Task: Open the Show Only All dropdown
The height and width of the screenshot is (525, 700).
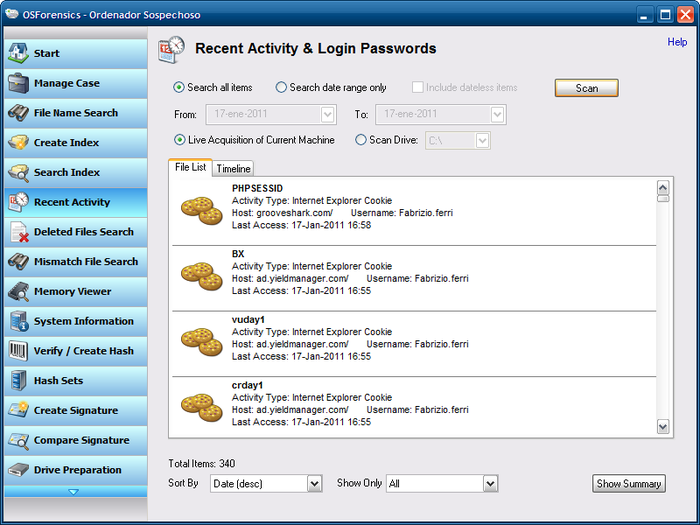Action: pyautogui.click(x=490, y=483)
